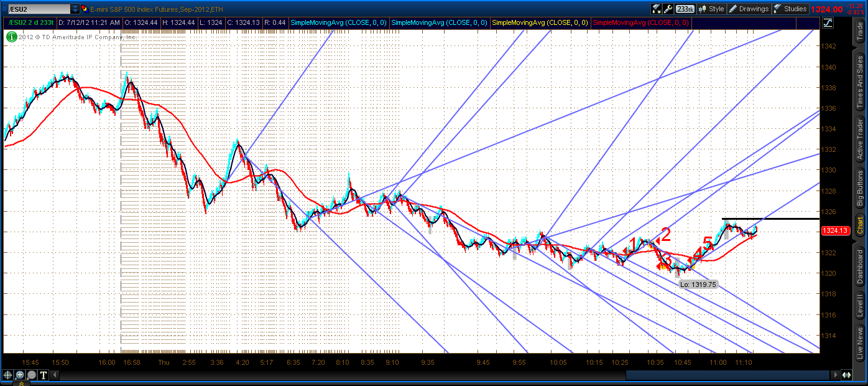Change the 233tk time frame
This screenshot has width=868, height=386.
click(x=685, y=9)
